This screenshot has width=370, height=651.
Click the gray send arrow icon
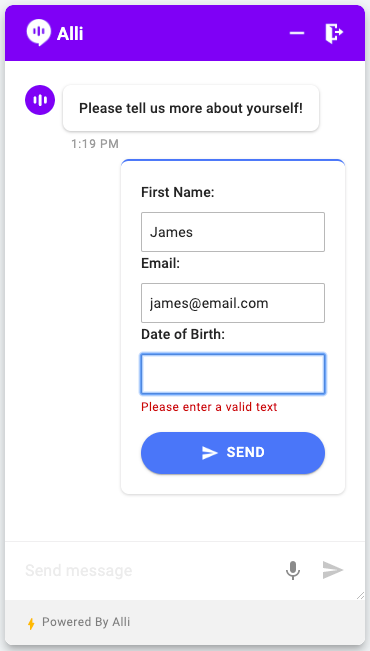[333, 570]
